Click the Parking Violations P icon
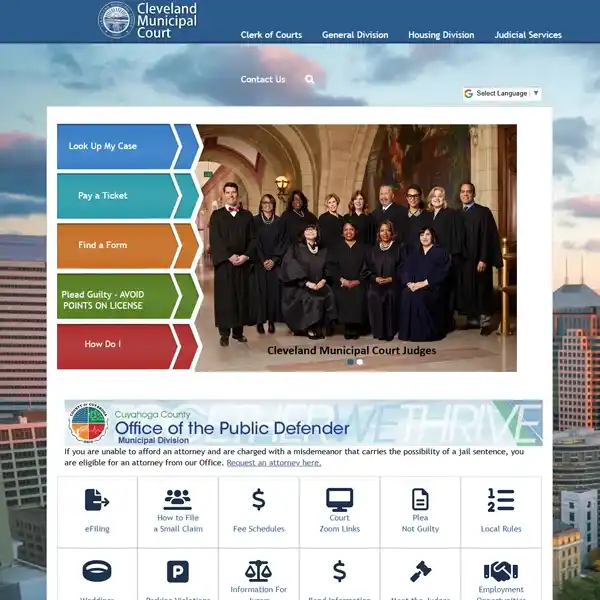This screenshot has height=600, width=600. [x=178, y=571]
